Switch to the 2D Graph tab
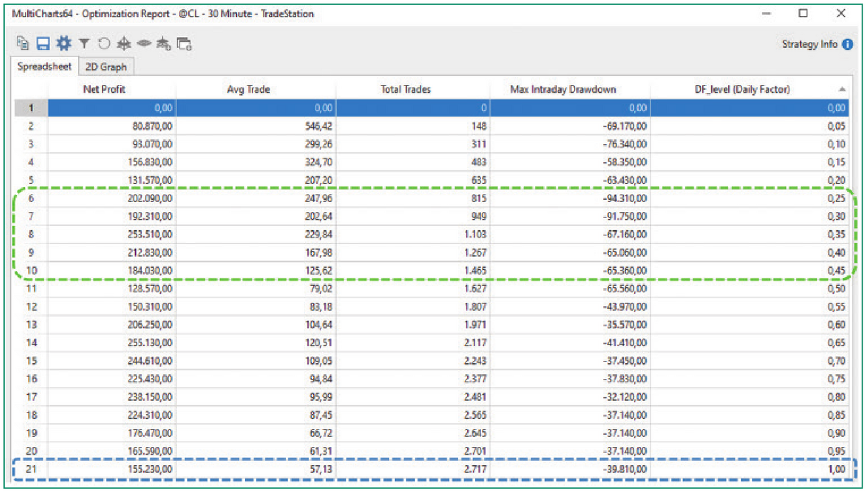This screenshot has height=492, width=868. (106, 67)
